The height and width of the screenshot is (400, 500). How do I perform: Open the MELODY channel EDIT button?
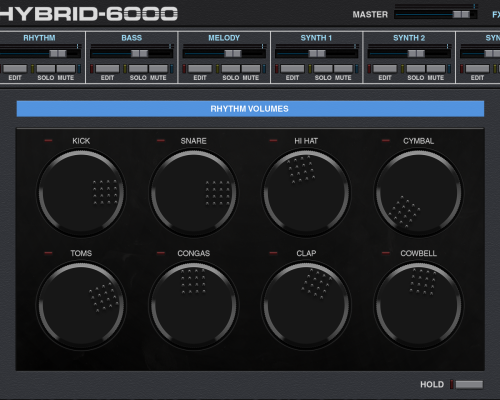point(200,69)
